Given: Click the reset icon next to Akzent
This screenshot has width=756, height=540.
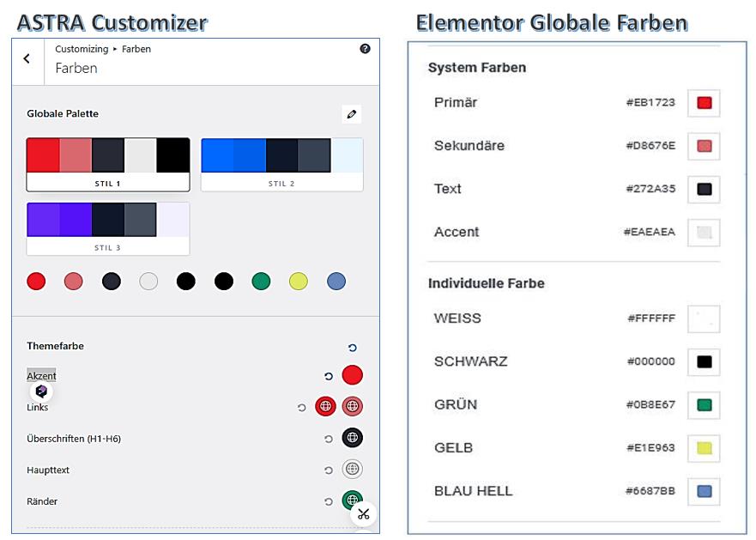Looking at the screenshot, I should tap(328, 376).
